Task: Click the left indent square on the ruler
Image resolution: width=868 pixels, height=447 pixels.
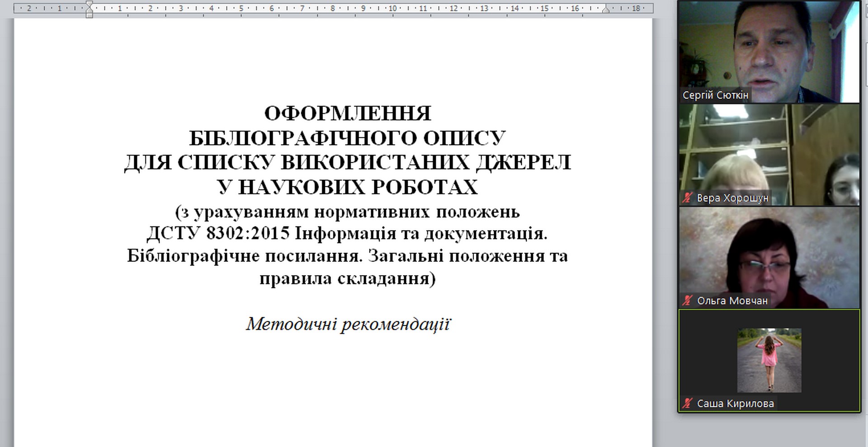Action: click(89, 15)
